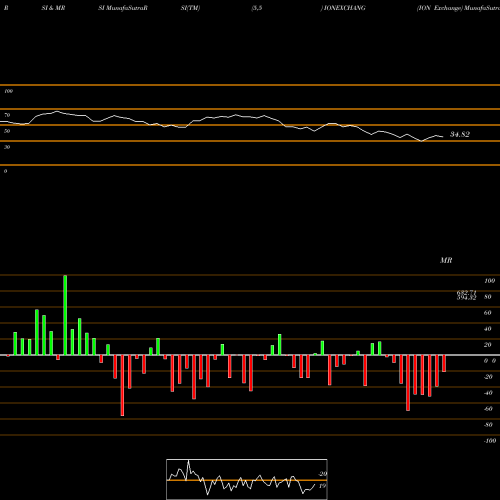Click the value 394.32 beside MR axis
Image resolution: width=500 pixels, height=500 pixels.
click(466, 298)
